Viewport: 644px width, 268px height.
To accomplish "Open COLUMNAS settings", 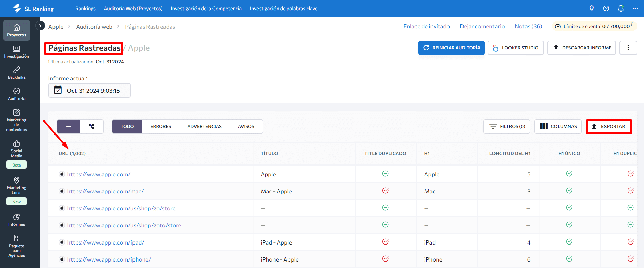I will pos(558,126).
